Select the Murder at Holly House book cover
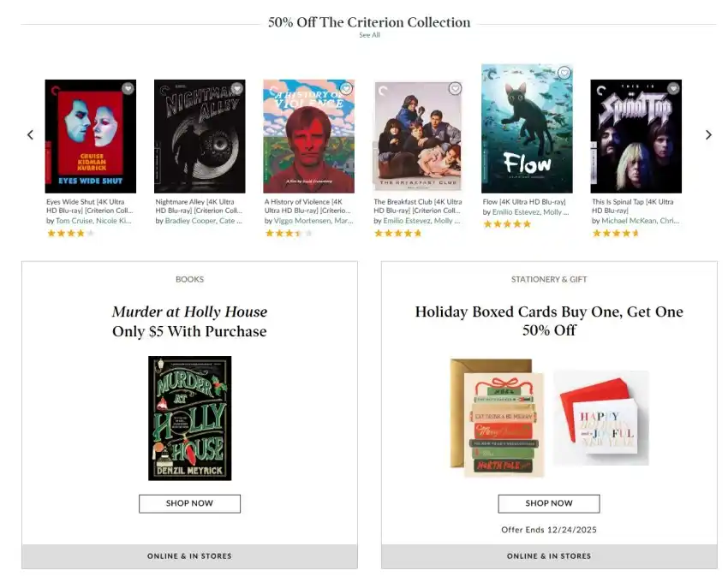 pyautogui.click(x=189, y=418)
